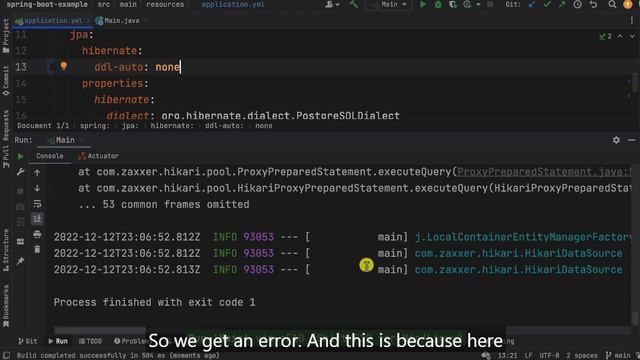Screen dimensions: 640x360
Task: Expand the profiler options dropdown arrow
Action: [x=478, y=5]
